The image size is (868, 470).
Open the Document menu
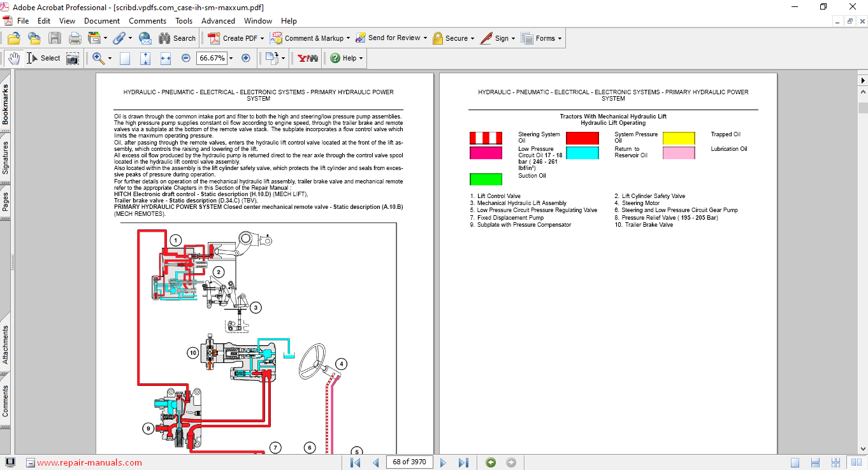[x=102, y=20]
